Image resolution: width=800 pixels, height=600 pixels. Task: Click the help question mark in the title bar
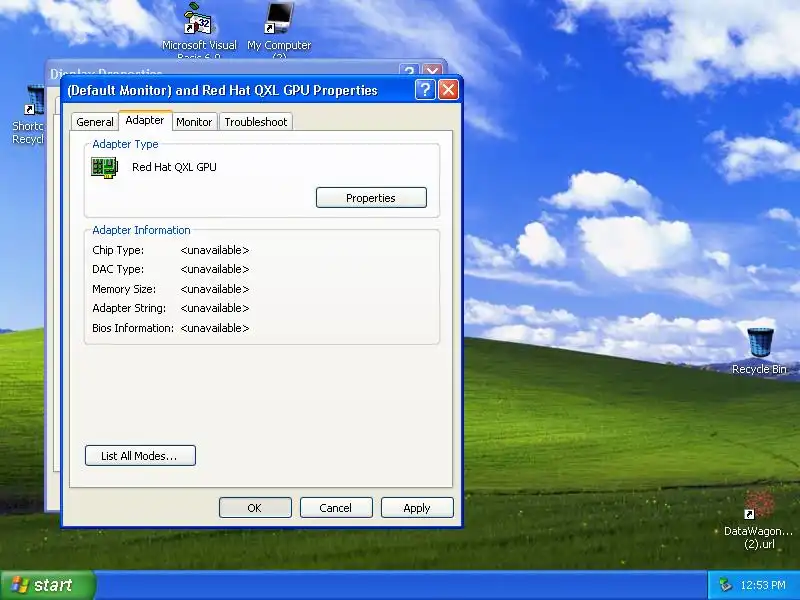coord(425,90)
